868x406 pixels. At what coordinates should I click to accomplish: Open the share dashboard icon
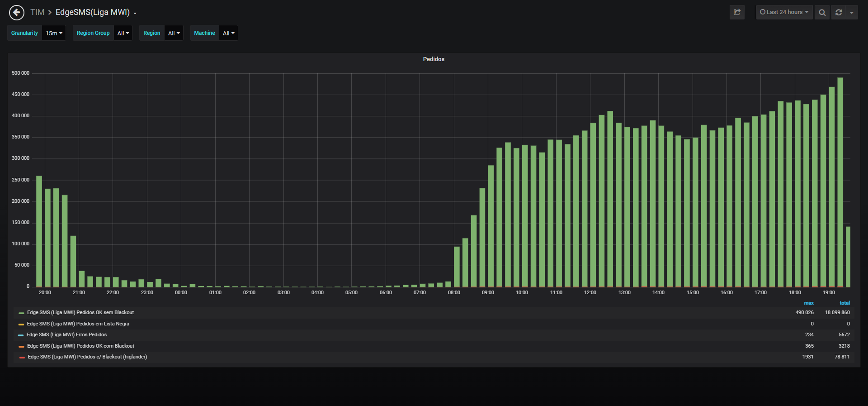737,12
